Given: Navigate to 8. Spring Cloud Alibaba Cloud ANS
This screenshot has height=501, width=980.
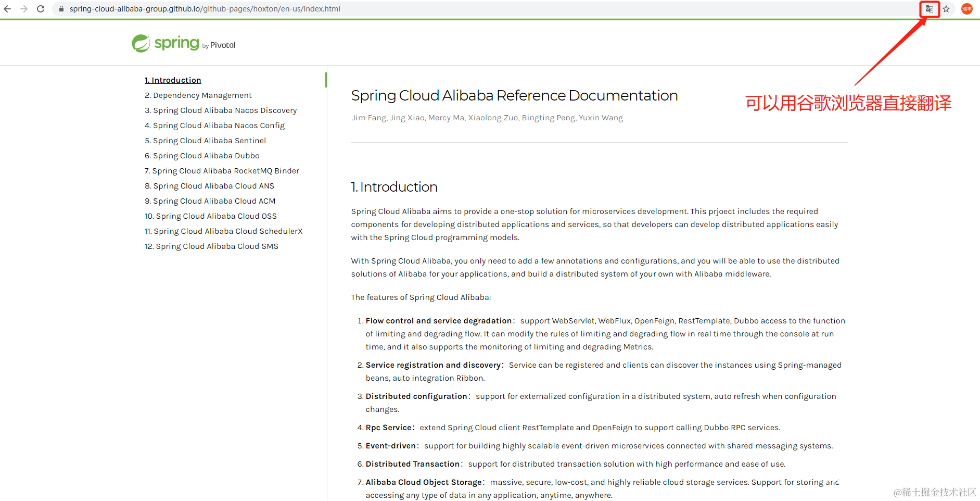Looking at the screenshot, I should [x=210, y=186].
